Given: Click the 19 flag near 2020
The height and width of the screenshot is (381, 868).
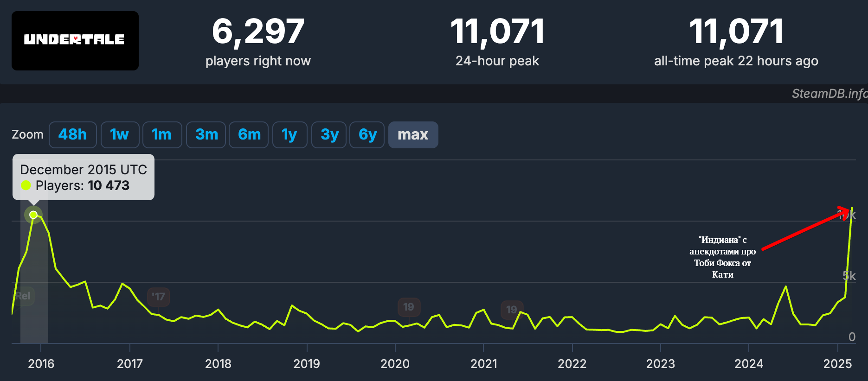Looking at the screenshot, I should tap(409, 307).
